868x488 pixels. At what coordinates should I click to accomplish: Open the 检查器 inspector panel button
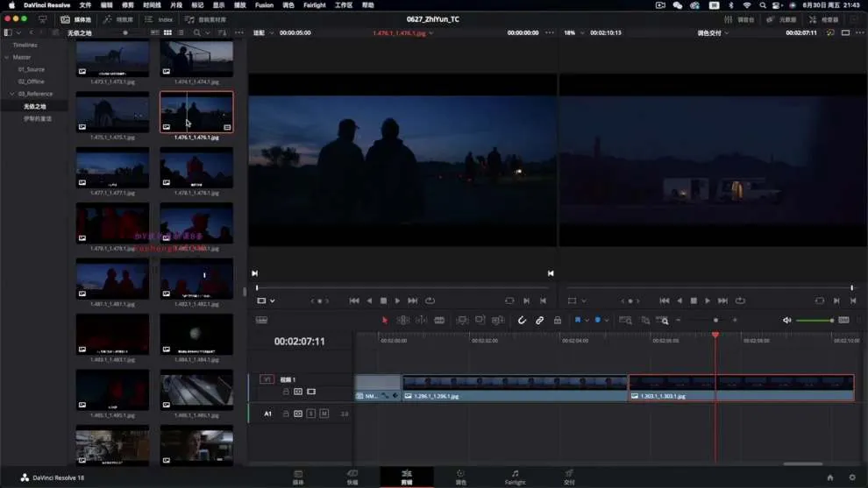click(x=824, y=19)
